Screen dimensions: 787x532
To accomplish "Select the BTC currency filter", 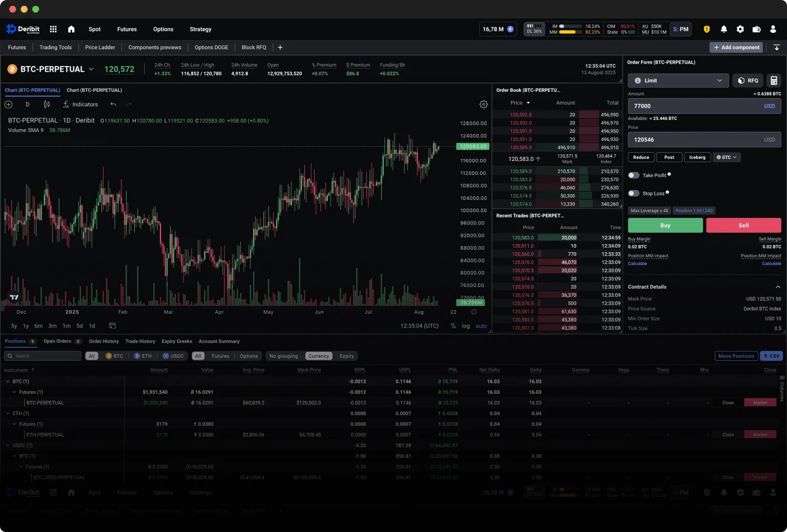I will coord(114,356).
